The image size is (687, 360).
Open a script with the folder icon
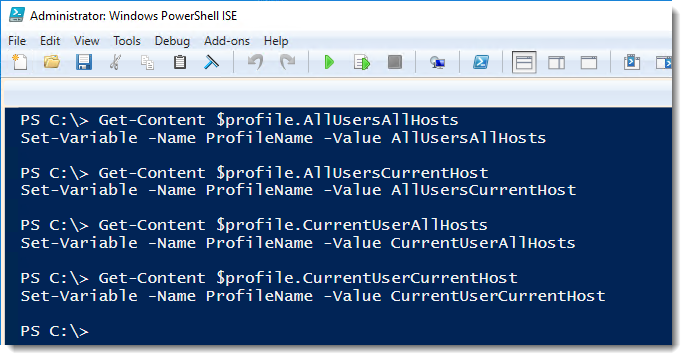coord(52,62)
